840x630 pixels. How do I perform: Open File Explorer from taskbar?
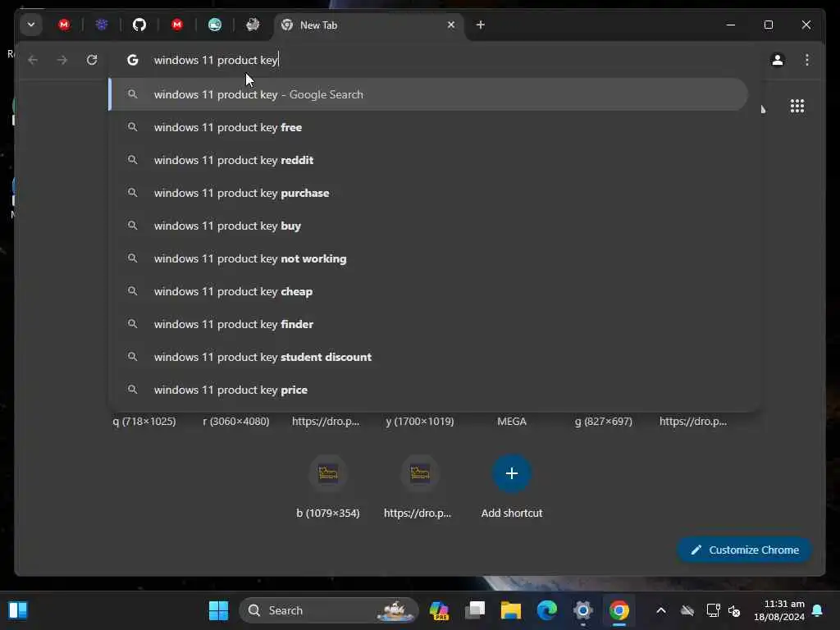point(510,610)
